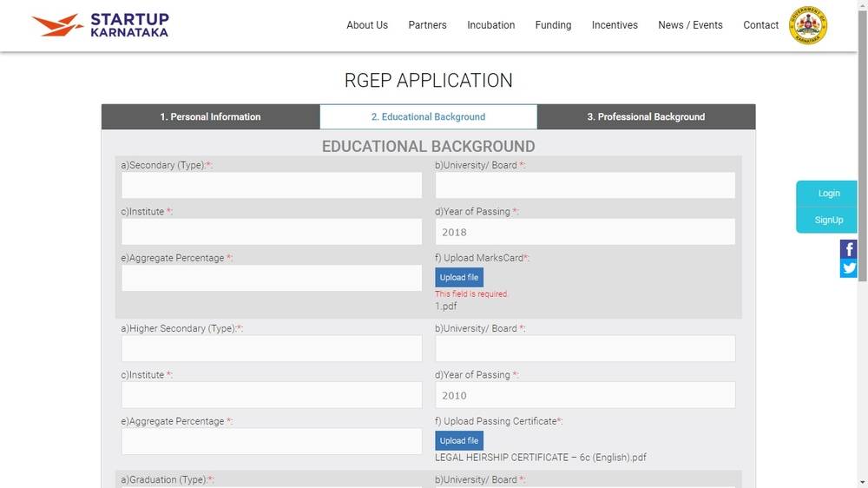Screen dimensions: 868x488
Task: Click the 'f) Upload MarksCard' label
Action: coord(482,258)
